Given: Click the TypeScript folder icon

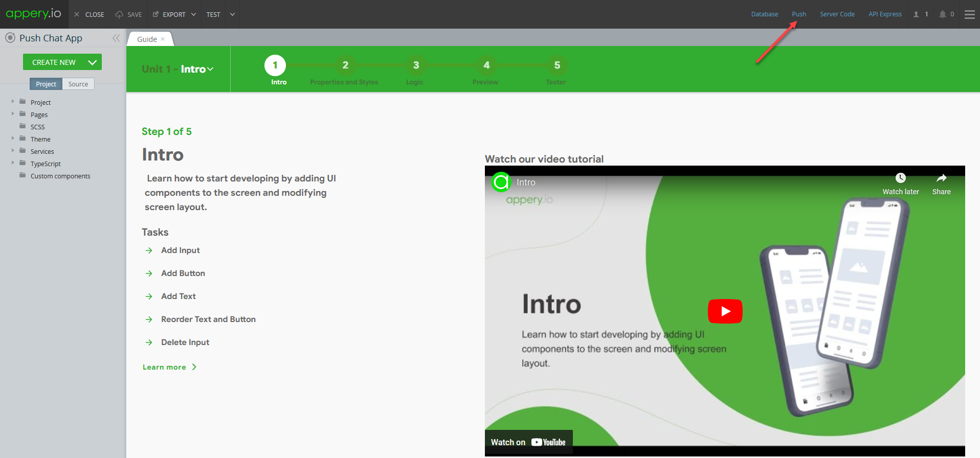Looking at the screenshot, I should tap(23, 163).
